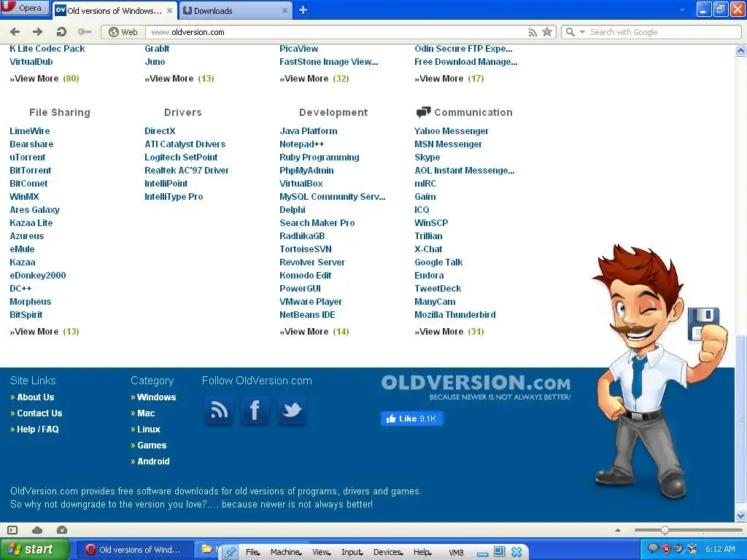This screenshot has width=747, height=560.
Task: Click the red shield security tray icon
Action: tap(667, 549)
